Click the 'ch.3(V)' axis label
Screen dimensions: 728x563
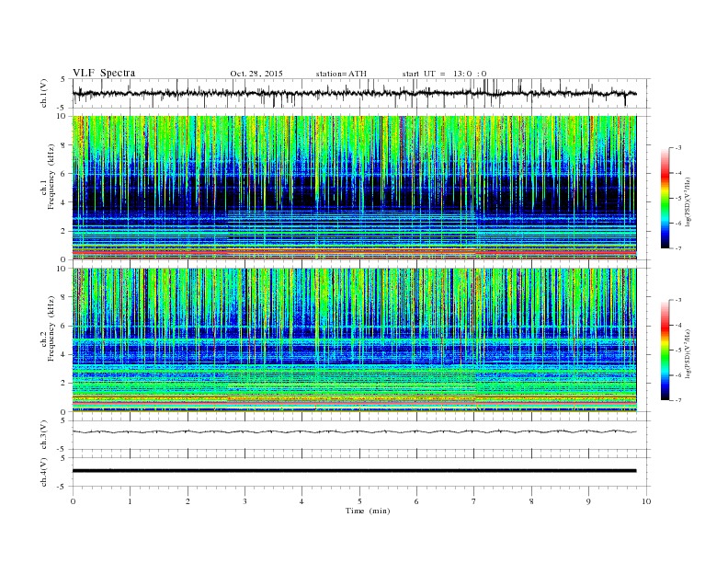(44, 435)
